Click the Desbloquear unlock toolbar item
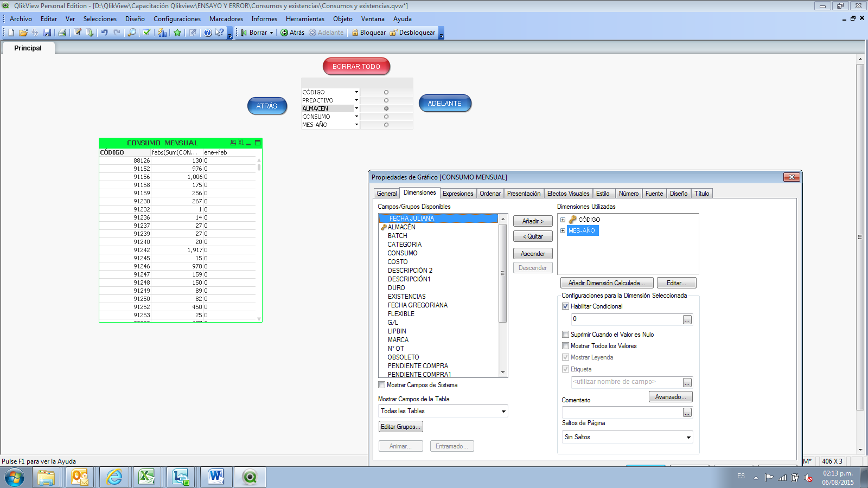Image resolution: width=868 pixels, height=488 pixels. (x=412, y=33)
